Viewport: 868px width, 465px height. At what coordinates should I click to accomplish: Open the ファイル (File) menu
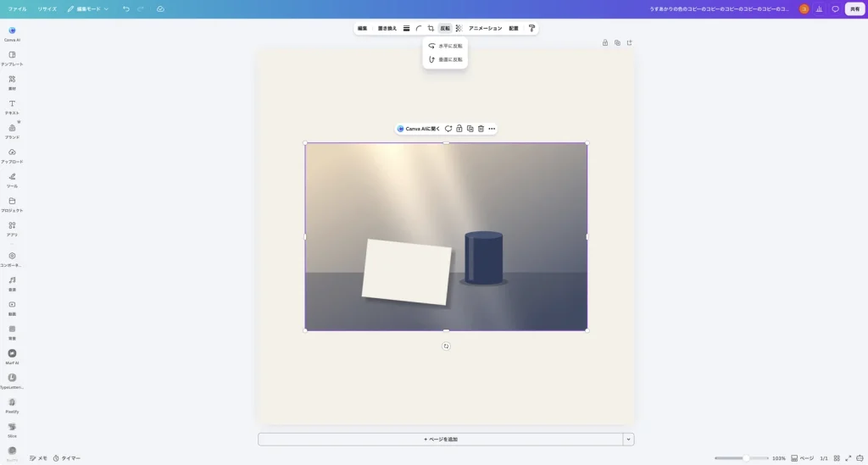point(17,8)
